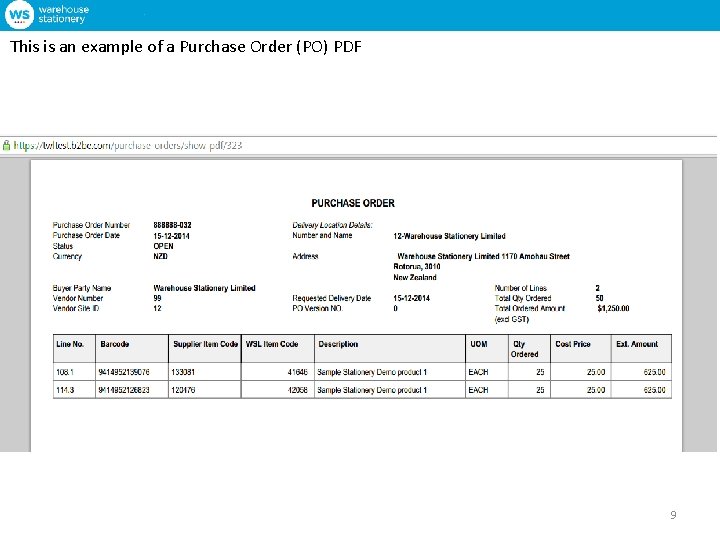
Task: Select supplier item code 133081
Action: (183, 372)
